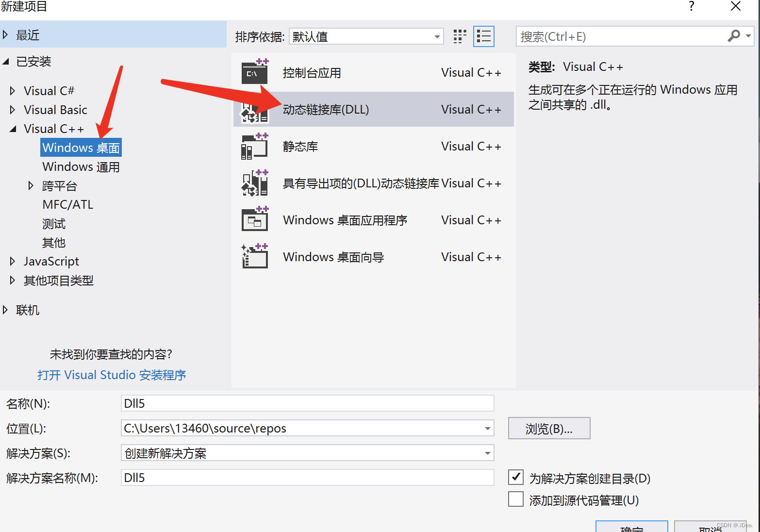760x532 pixels.
Task: Enable 为解决方案创建目录 checkbox
Action: coord(516,477)
